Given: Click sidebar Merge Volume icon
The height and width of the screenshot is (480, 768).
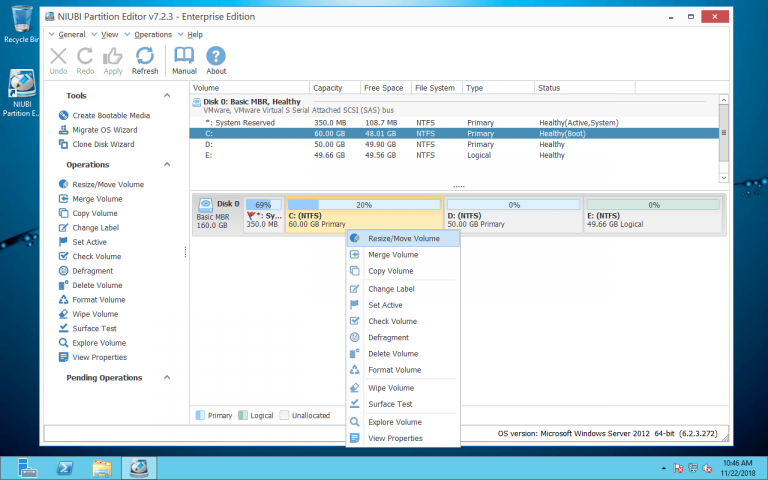Looking at the screenshot, I should coord(63,199).
